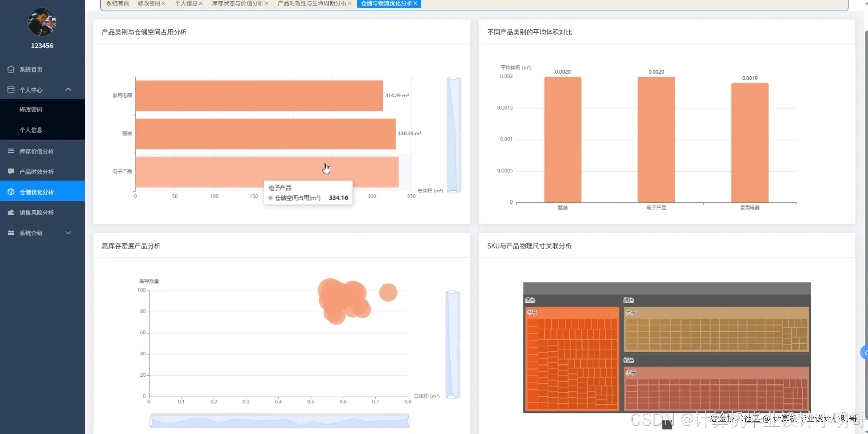Close the 仓储与物流优化分析 tab
The height and width of the screenshot is (434, 868).
(415, 3)
